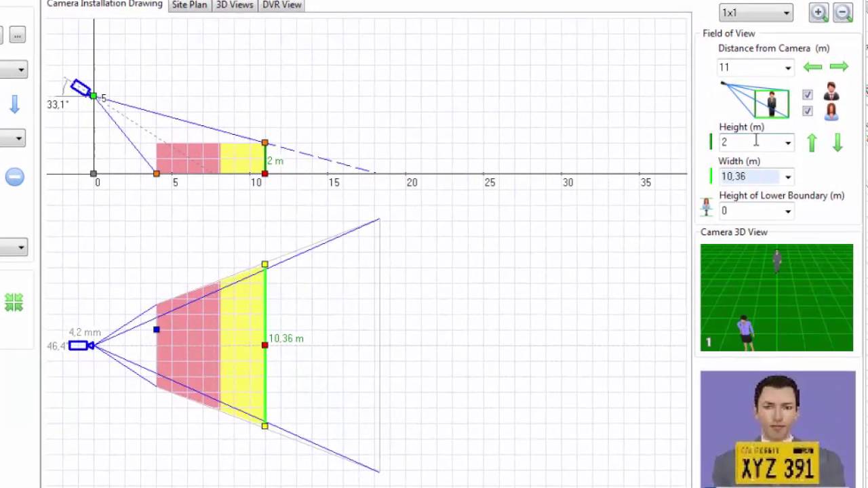The image size is (868, 488).
Task: Toggle the male figure checkbox
Action: (807, 95)
